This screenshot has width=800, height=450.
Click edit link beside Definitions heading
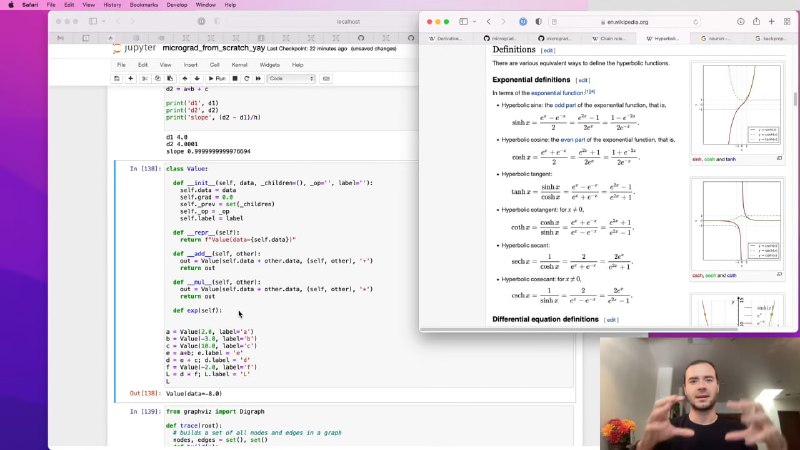pos(548,51)
